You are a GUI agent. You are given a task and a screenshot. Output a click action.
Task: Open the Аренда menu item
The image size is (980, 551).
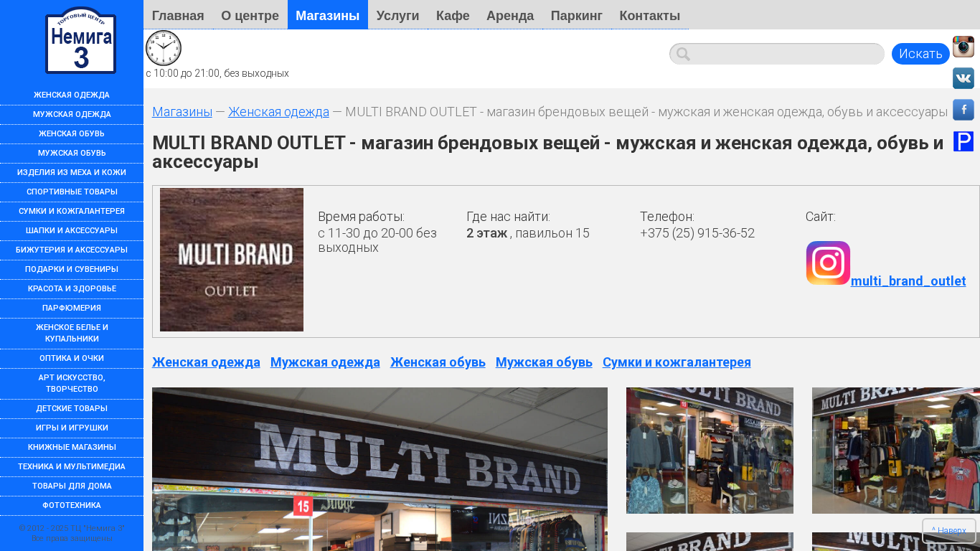pyautogui.click(x=510, y=15)
